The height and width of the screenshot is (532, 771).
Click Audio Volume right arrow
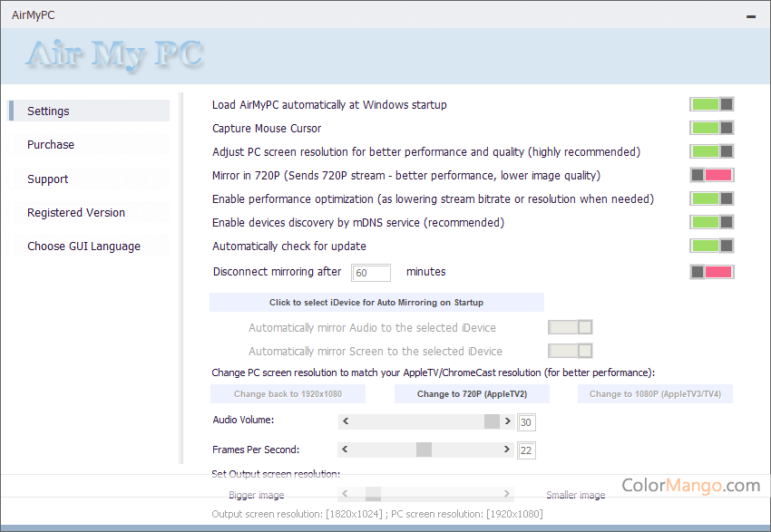pyautogui.click(x=507, y=421)
